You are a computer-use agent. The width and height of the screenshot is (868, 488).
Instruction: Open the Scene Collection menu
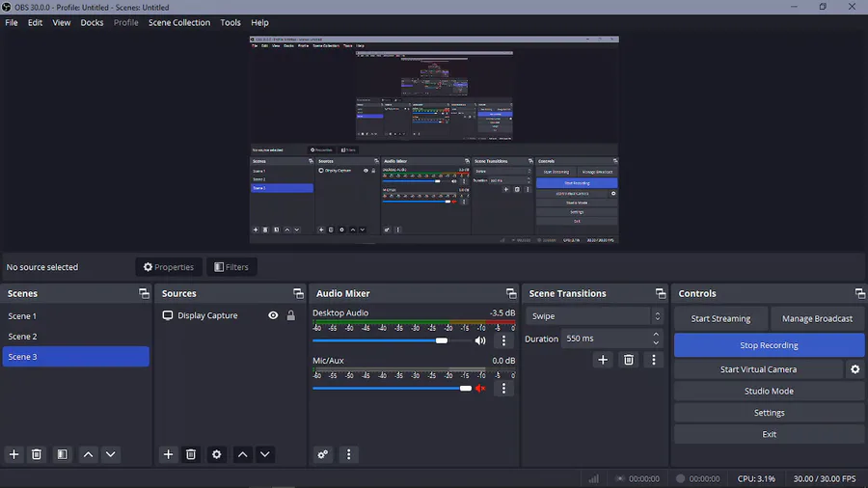(x=179, y=23)
